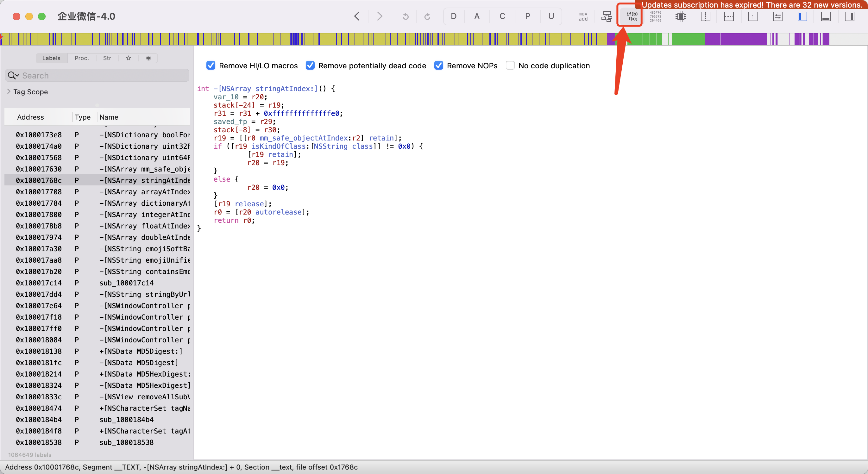Mark as ASCII with A button

click(477, 16)
